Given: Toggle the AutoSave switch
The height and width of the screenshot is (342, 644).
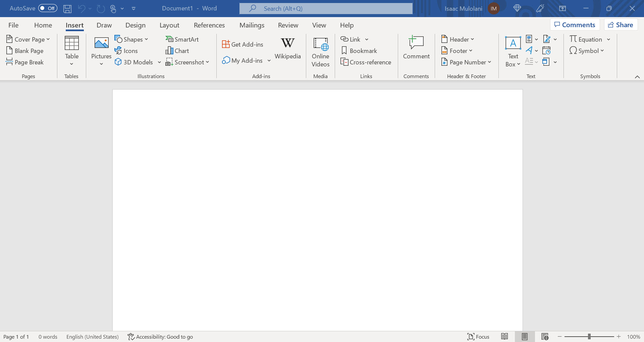Looking at the screenshot, I should [x=48, y=8].
